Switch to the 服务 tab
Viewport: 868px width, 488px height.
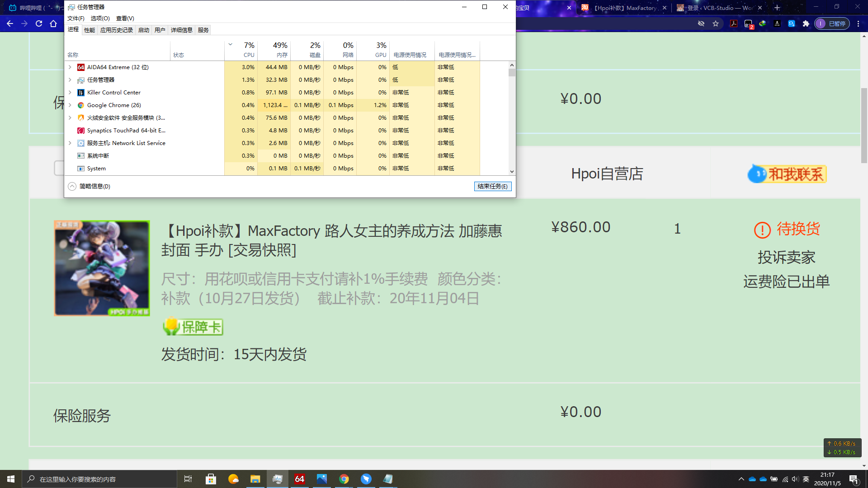click(x=203, y=30)
